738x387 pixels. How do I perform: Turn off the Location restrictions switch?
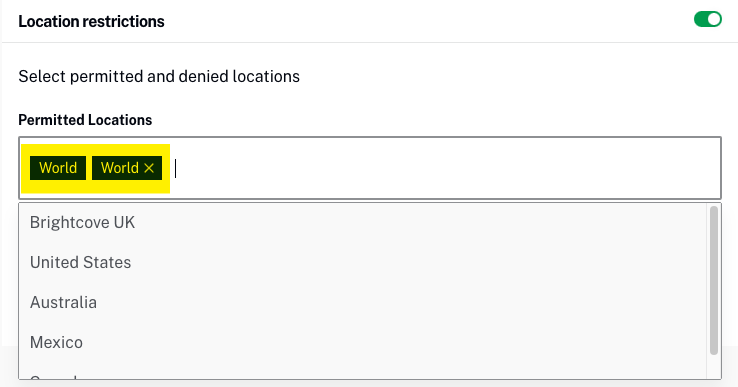click(x=707, y=19)
